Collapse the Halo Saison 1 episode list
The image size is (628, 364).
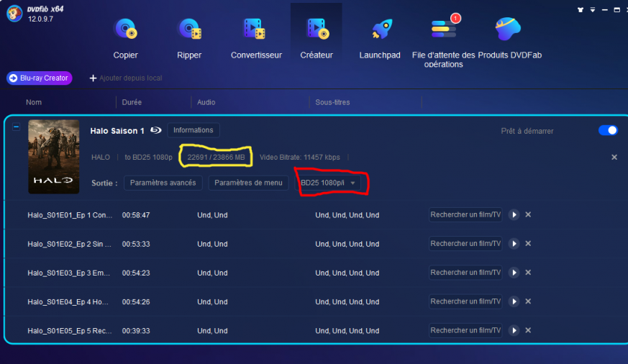pyautogui.click(x=16, y=127)
